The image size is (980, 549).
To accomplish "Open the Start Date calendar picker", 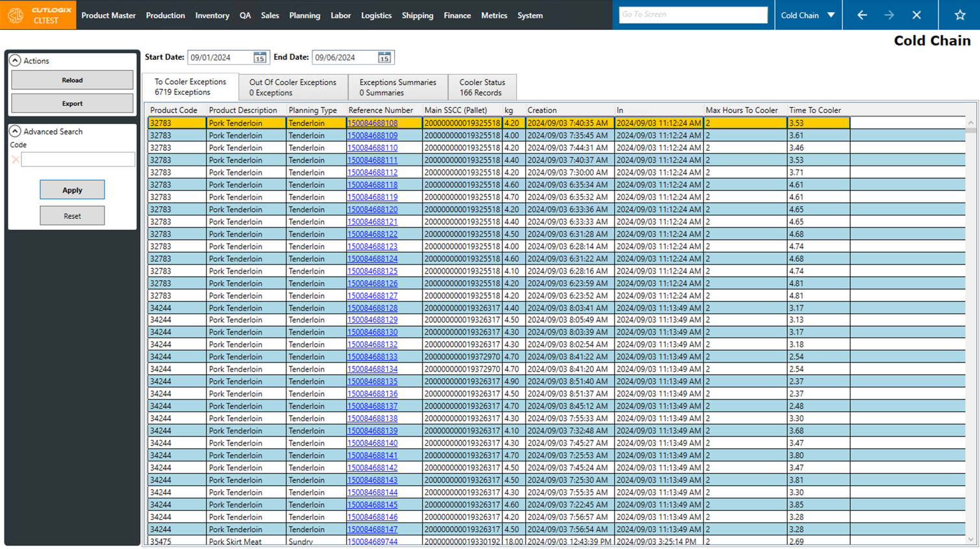I will point(260,58).
